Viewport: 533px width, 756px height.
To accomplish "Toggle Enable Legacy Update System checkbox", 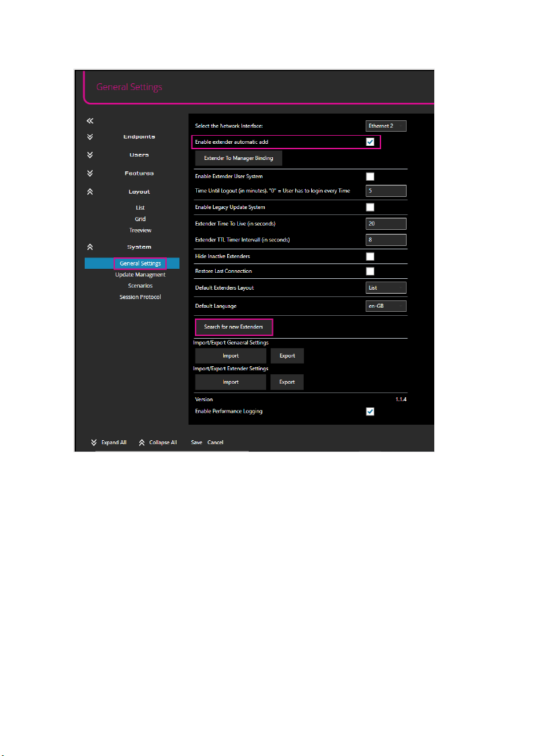I will [x=370, y=208].
